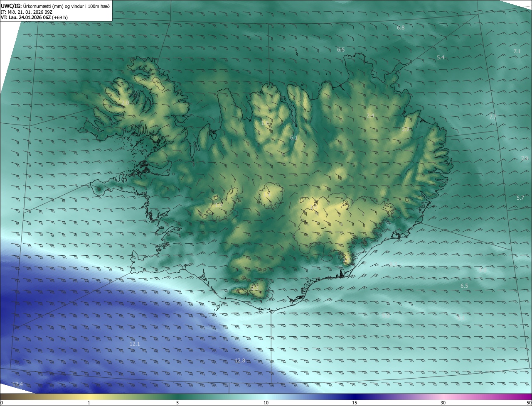This screenshot has height=406, width=532.
Task: Click the 7.7 value on the map
Action: pyautogui.click(x=493, y=117)
